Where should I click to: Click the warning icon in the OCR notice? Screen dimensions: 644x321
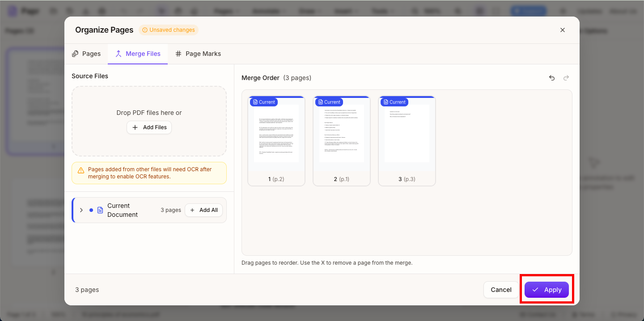[x=81, y=170]
